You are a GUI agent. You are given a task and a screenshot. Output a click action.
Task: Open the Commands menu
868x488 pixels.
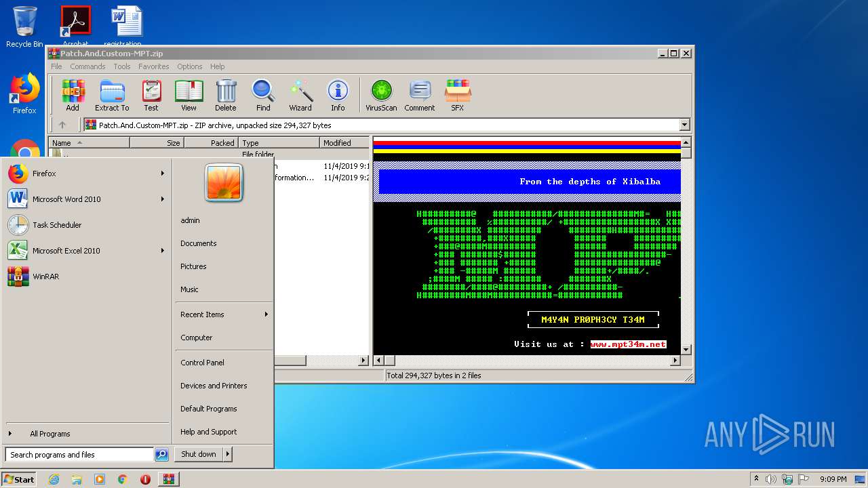tap(87, 66)
